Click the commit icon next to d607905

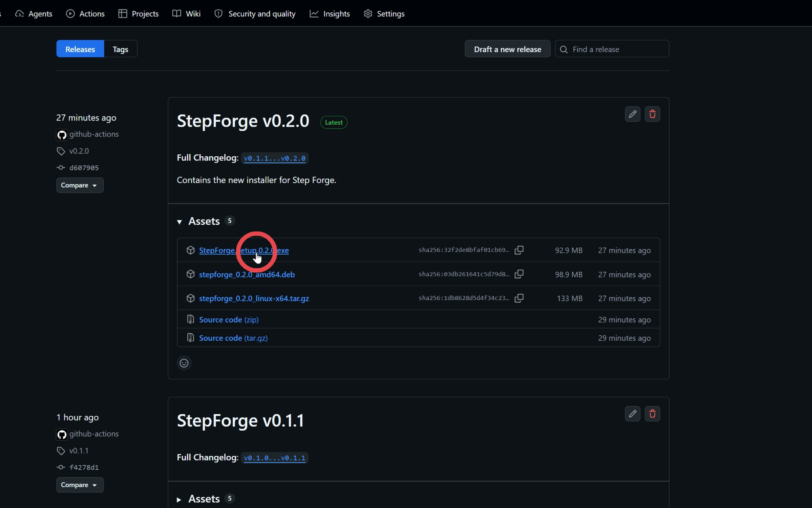[x=61, y=168]
